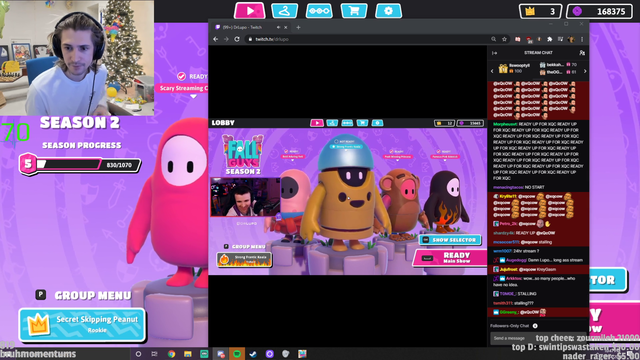This screenshot has width=640, height=360.
Task: Open Task View in the taskbar
Action: [x=155, y=354]
